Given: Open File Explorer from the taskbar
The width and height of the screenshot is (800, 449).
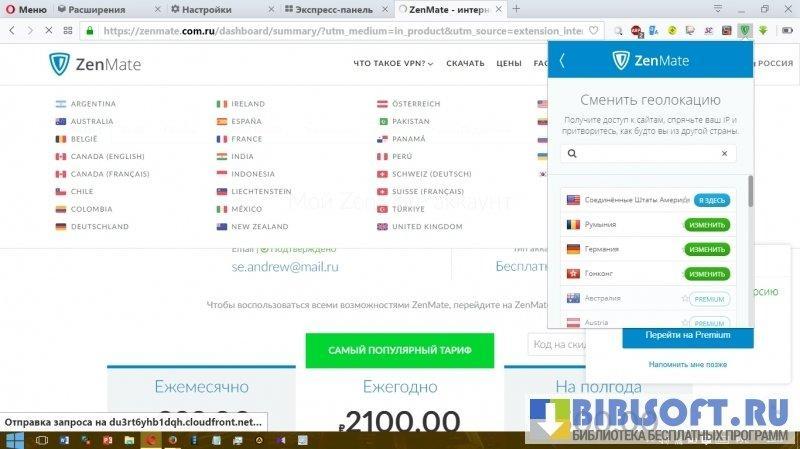Looking at the screenshot, I should (x=130, y=440).
